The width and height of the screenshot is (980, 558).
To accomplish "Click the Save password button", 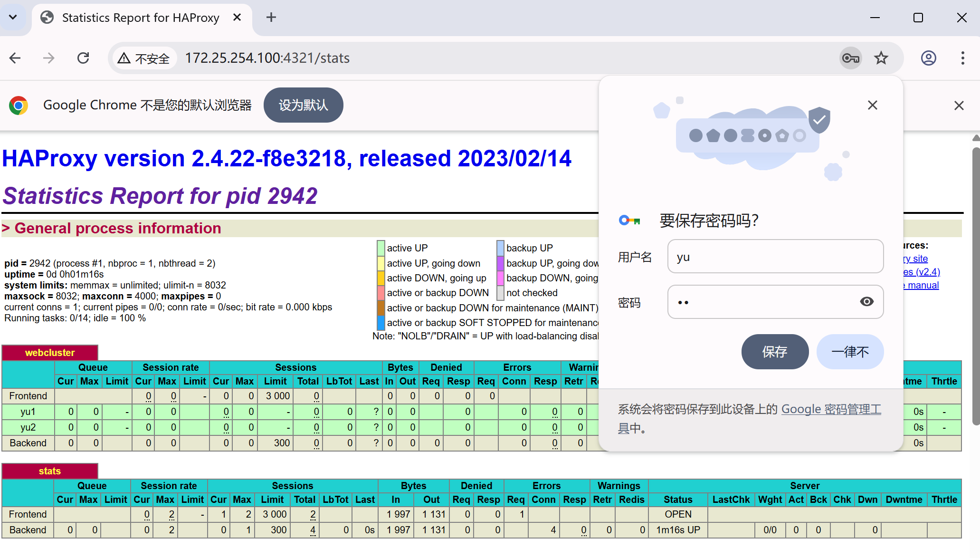I will click(x=774, y=352).
